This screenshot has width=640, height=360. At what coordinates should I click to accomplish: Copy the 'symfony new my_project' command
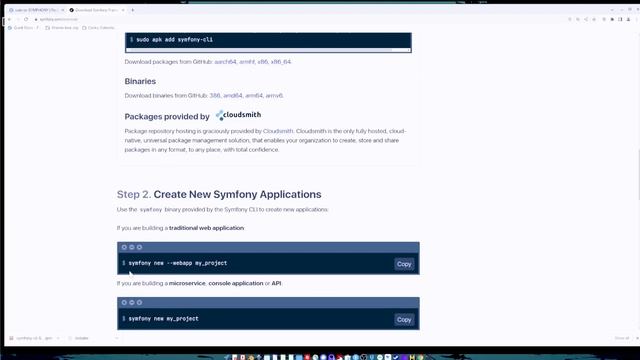tap(404, 320)
